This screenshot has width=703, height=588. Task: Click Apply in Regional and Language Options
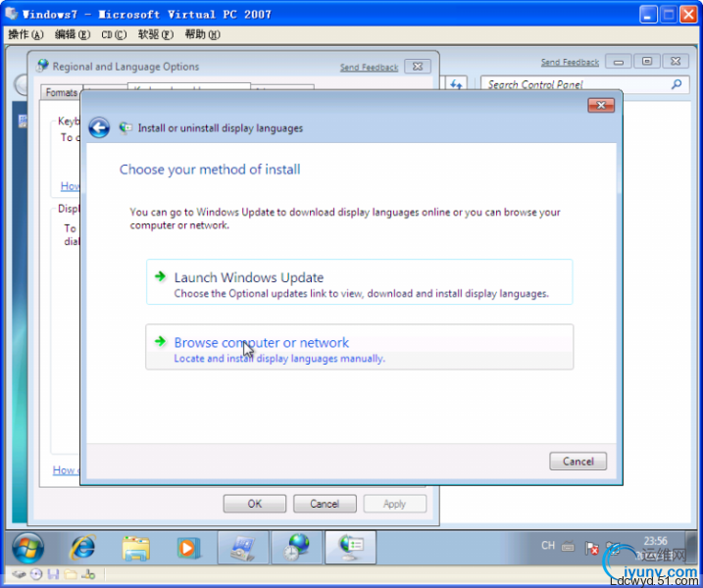pos(394,504)
